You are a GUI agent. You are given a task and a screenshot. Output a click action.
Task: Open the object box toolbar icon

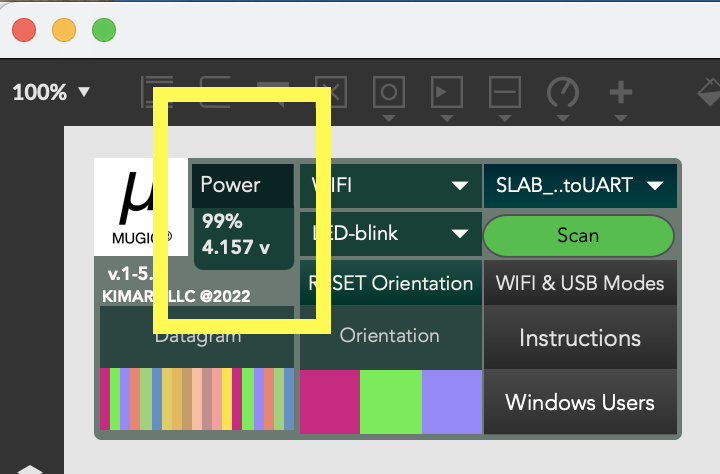215,92
